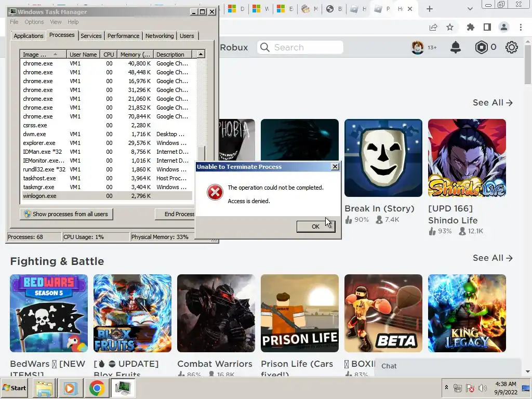This screenshot has width=532, height=399.
Task: Click OK in the Unable to Terminate dialog
Action: pos(315,227)
